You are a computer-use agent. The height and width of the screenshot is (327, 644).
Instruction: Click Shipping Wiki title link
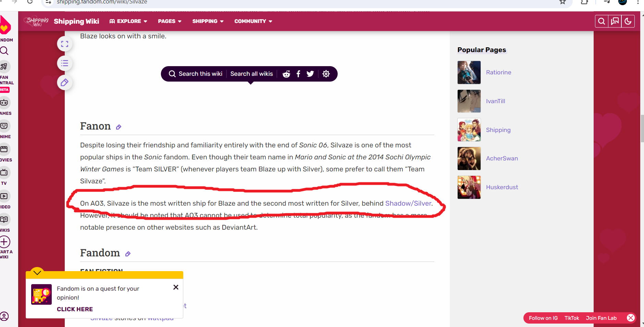[x=76, y=21]
